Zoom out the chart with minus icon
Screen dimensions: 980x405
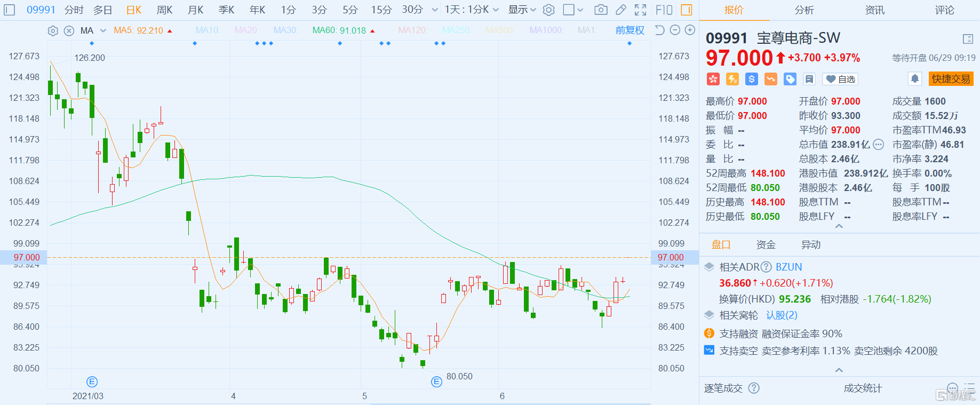coord(675,30)
